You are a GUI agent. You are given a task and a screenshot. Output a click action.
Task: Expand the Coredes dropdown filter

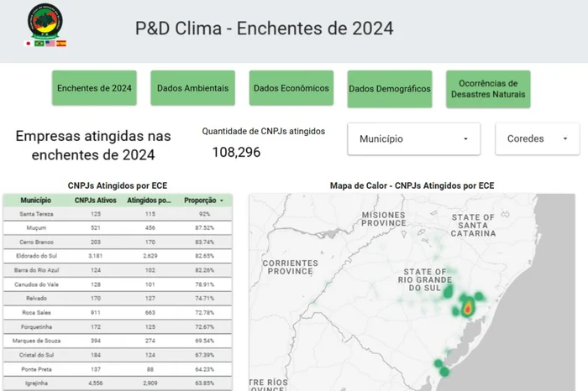[x=537, y=139]
